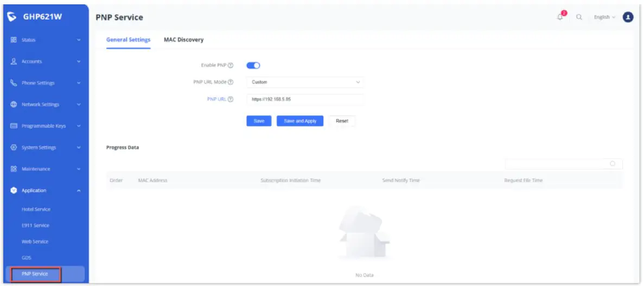644x286 pixels.
Task: Click the Application cube icon
Action: (x=14, y=190)
